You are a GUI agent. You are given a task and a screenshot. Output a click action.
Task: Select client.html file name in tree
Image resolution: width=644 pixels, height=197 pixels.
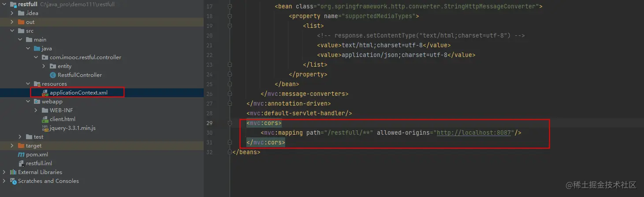coord(63,119)
